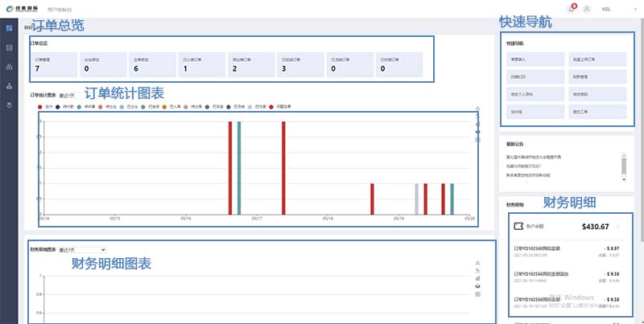The image size is (644, 324).
Task: Open the dashboard icon in the left sidebar
Action: pyautogui.click(x=9, y=29)
